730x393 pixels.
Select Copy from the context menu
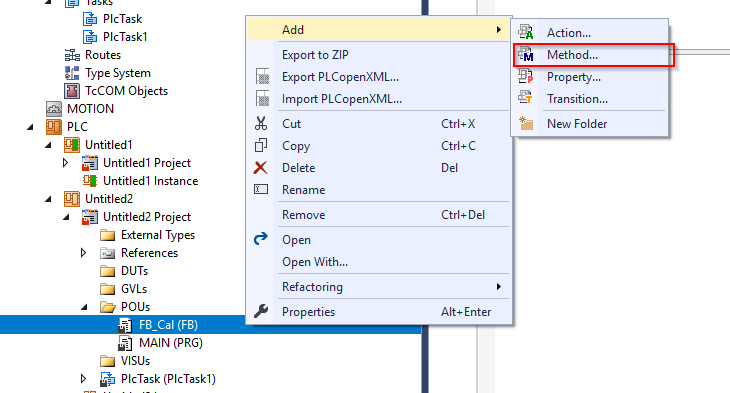coord(379,146)
